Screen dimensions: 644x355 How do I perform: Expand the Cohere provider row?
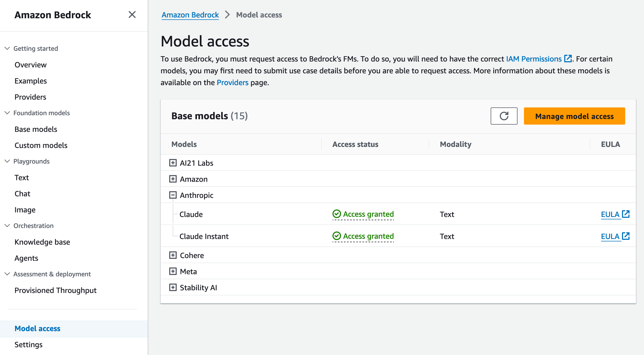tap(173, 255)
